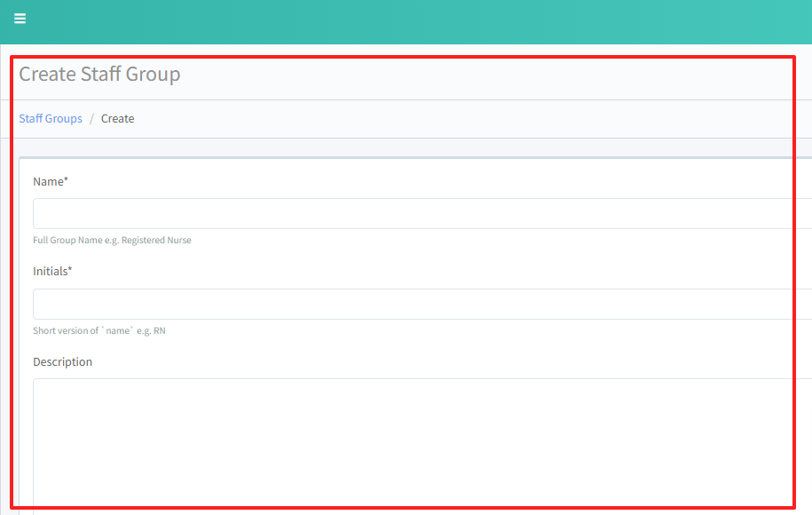
Task: Click the breadcrumb slash separator
Action: (91, 119)
